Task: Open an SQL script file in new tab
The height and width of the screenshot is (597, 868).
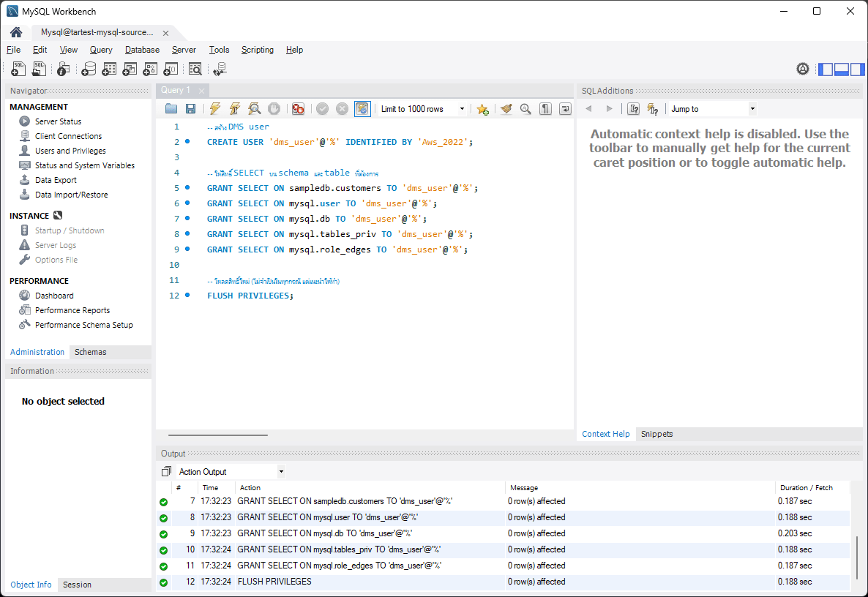Action: pyautogui.click(x=39, y=69)
